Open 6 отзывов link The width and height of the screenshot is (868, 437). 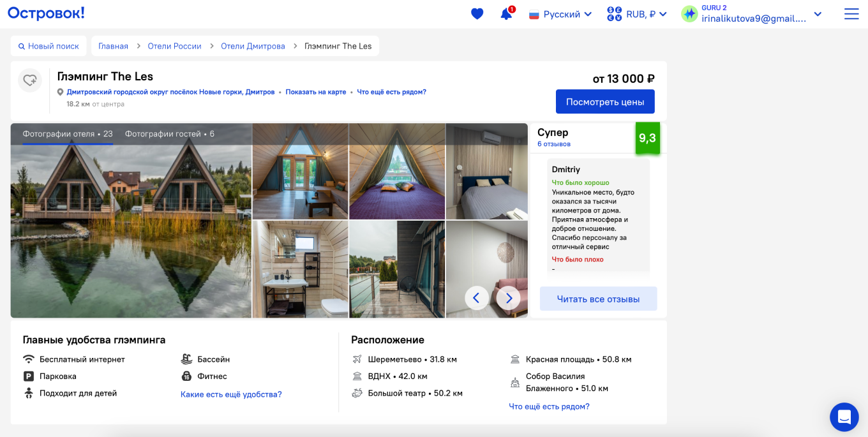tap(554, 144)
